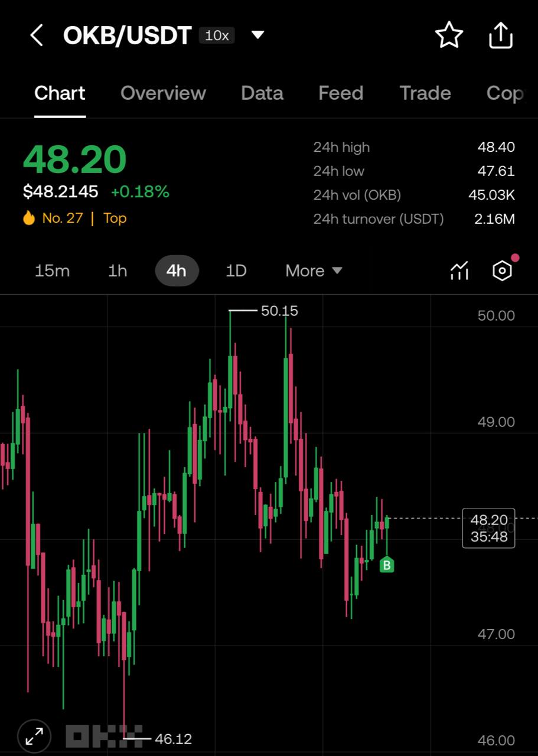Screen dimensions: 538x756
Task: Tap the 46.12 chart low label
Action: pyautogui.click(x=173, y=739)
